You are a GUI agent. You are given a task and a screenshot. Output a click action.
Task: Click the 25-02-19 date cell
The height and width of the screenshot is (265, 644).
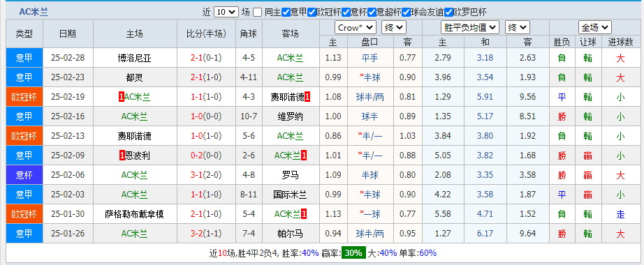pos(68,97)
